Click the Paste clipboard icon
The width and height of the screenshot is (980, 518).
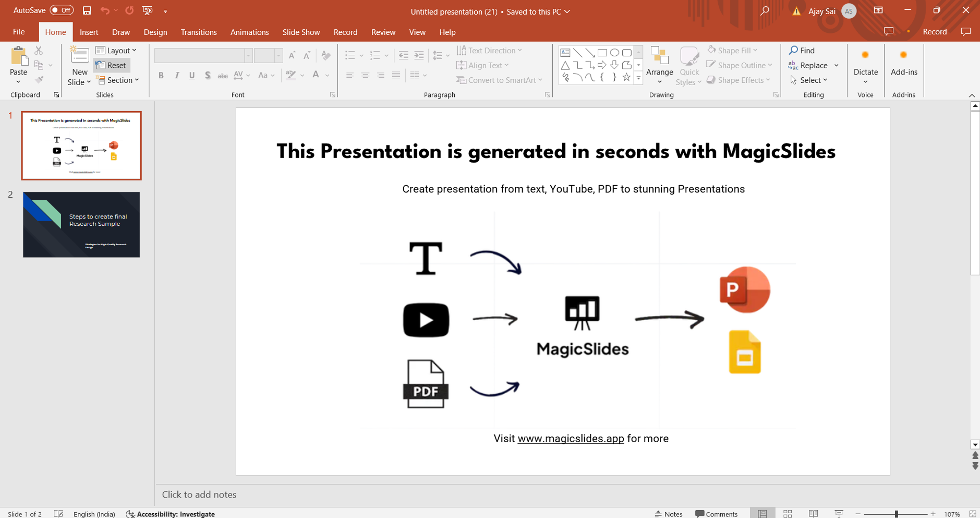19,56
